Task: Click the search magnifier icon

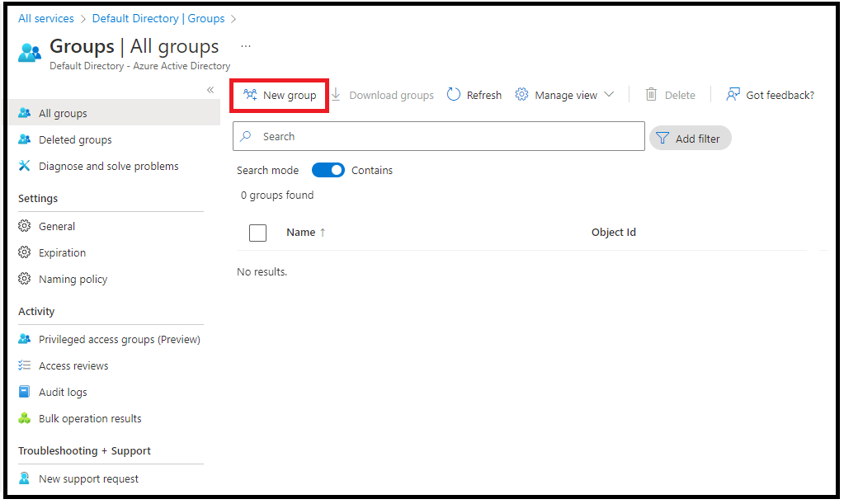Action: (x=246, y=136)
